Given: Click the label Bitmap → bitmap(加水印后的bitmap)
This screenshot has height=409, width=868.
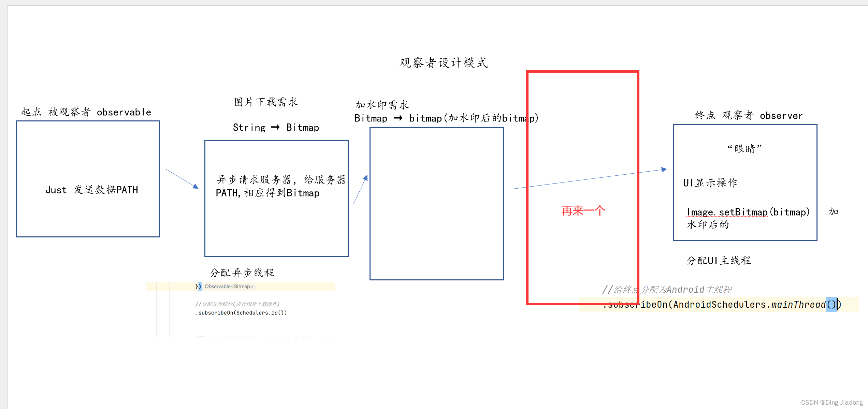Looking at the screenshot, I should tap(446, 118).
